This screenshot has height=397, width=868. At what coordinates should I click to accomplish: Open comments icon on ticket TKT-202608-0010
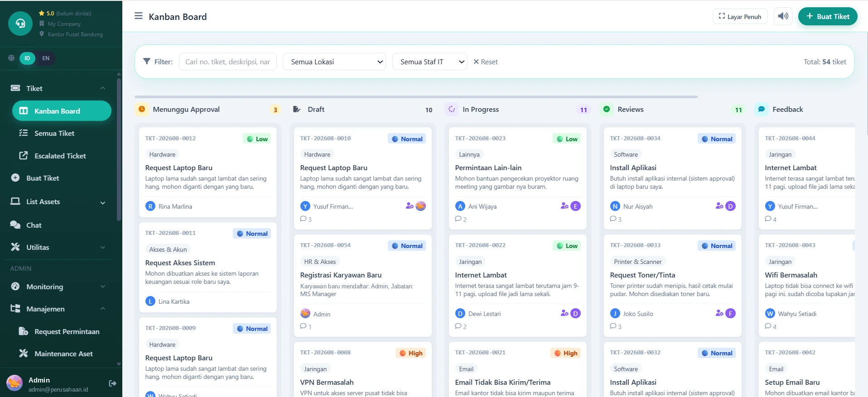(304, 219)
